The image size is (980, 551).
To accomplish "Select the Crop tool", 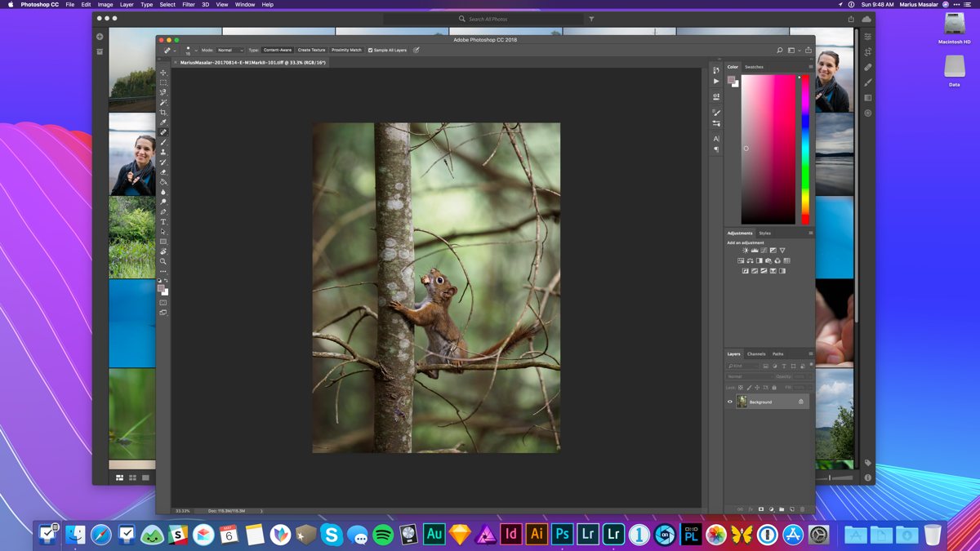I will click(163, 111).
